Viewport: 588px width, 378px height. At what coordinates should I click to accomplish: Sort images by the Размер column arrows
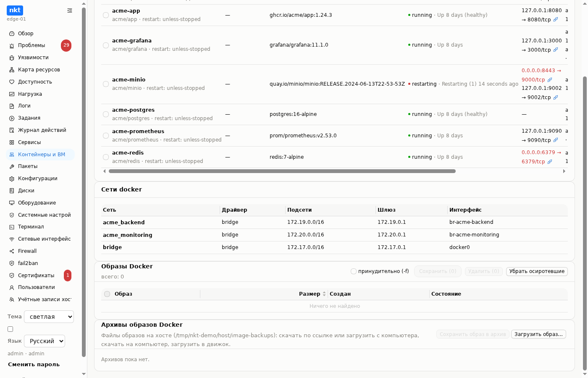click(x=324, y=294)
